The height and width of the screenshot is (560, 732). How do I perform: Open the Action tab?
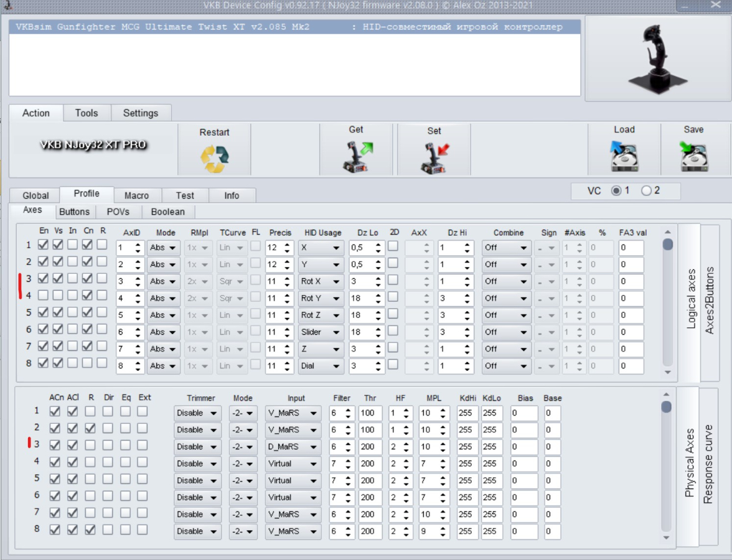coord(36,113)
